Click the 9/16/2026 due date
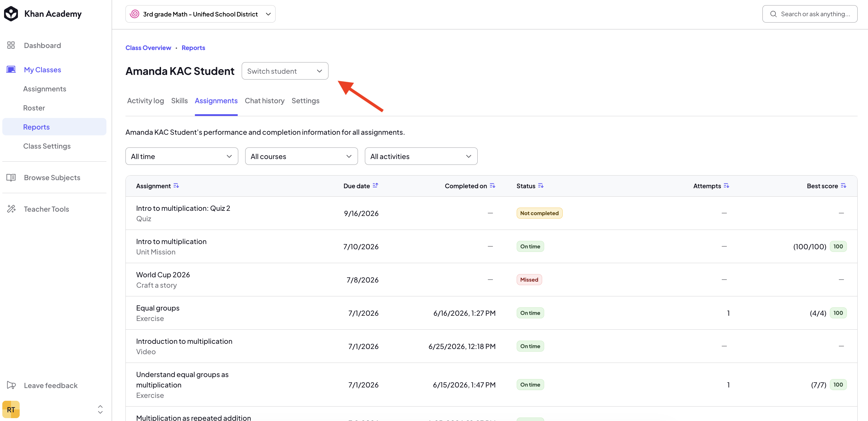The width and height of the screenshot is (868, 421). coord(361,213)
